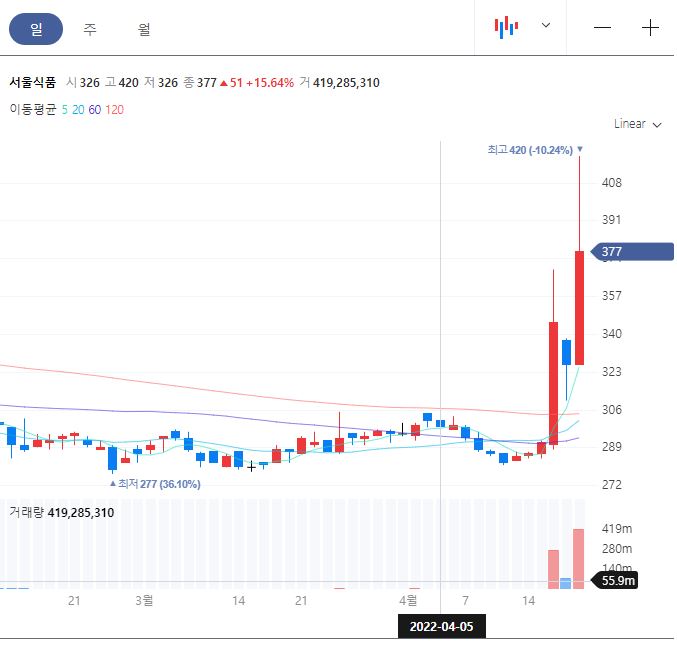Viewport: 677px width, 646px height.
Task: Click the 272 price axis label
Action: [x=612, y=485]
